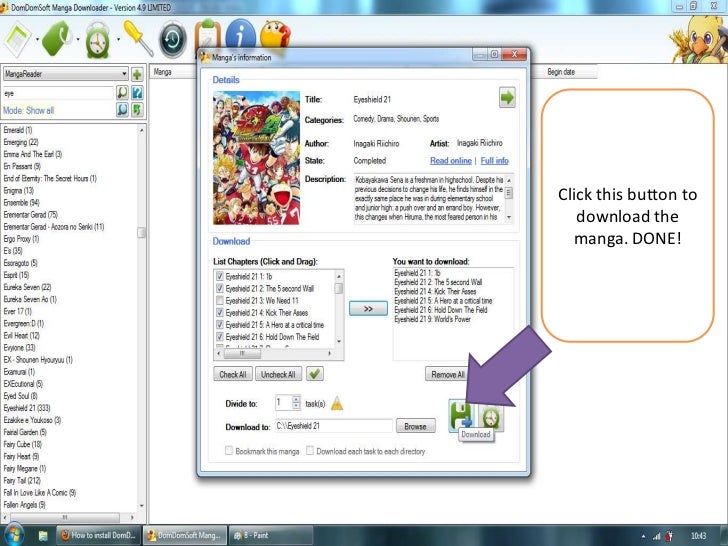Check Eyeshield 21 3: We Need 11
This screenshot has width=728, height=546.
point(220,300)
